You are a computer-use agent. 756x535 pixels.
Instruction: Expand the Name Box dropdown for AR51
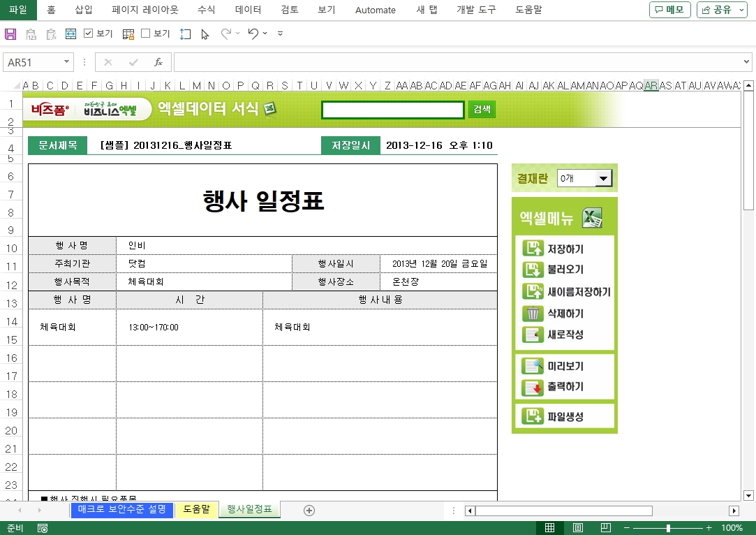click(x=67, y=62)
